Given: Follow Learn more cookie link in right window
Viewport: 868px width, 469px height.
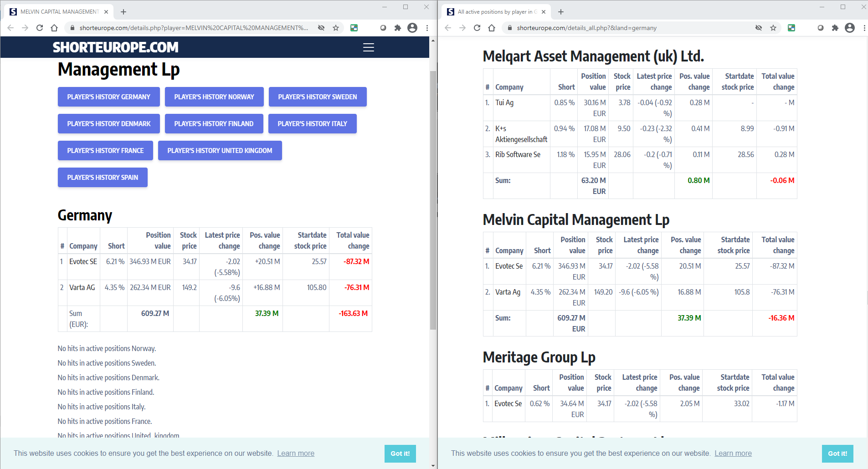Looking at the screenshot, I should pos(733,453).
